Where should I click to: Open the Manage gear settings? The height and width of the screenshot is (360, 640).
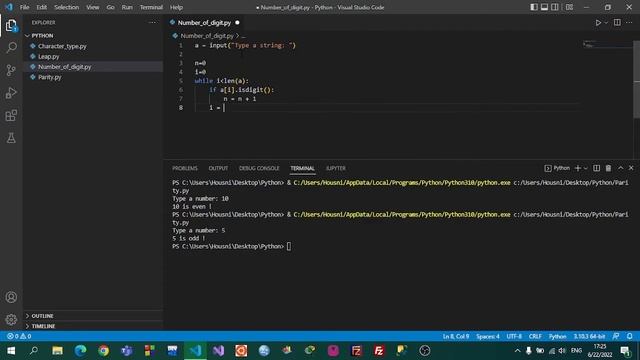[11, 319]
